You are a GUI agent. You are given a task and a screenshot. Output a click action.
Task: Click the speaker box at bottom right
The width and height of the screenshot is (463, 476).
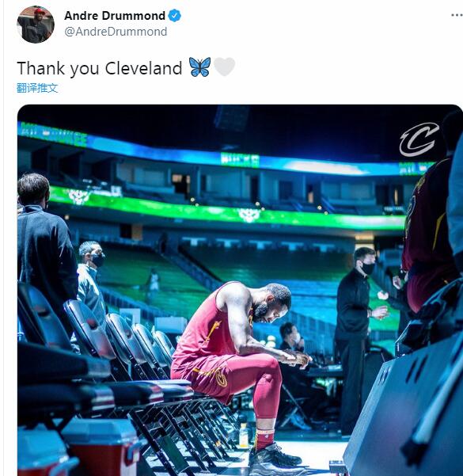(x=404, y=407)
